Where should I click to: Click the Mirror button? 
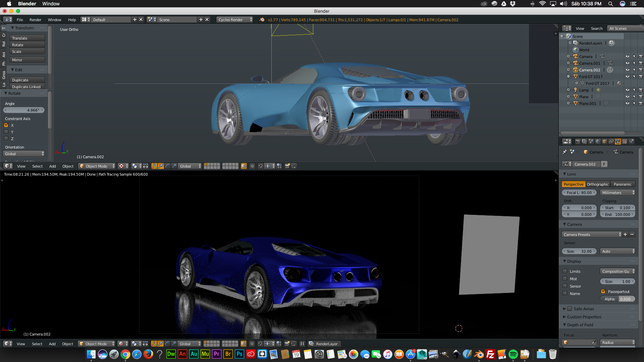(27, 60)
